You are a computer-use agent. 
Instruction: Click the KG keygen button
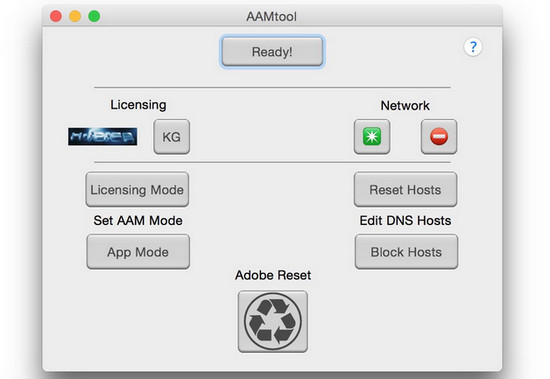click(x=172, y=137)
